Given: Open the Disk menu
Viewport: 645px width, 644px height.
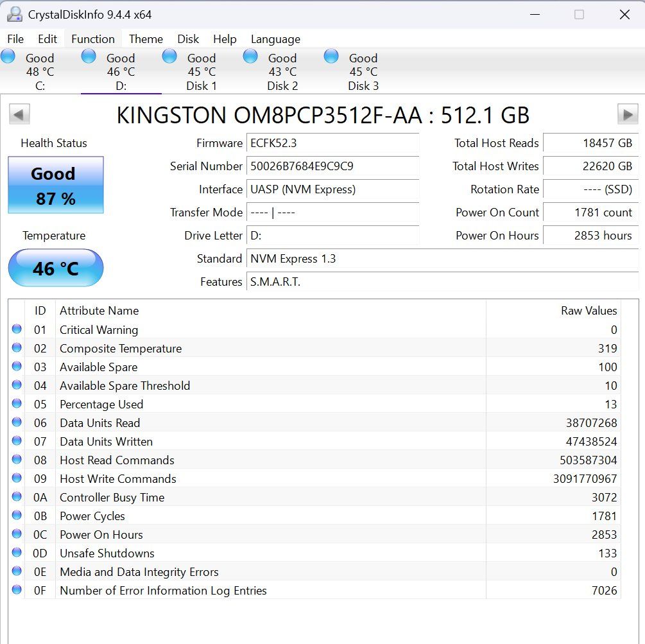Looking at the screenshot, I should [188, 39].
